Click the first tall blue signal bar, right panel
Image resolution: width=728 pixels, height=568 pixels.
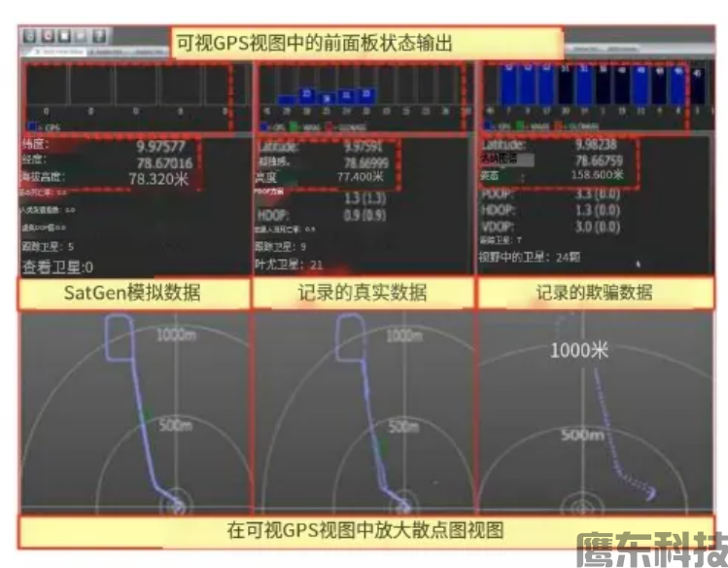[509, 85]
